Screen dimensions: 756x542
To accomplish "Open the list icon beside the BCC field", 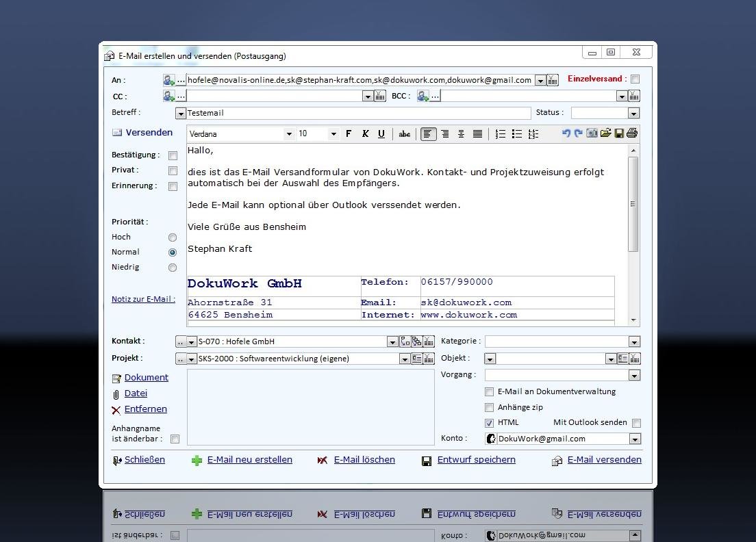I will [634, 96].
